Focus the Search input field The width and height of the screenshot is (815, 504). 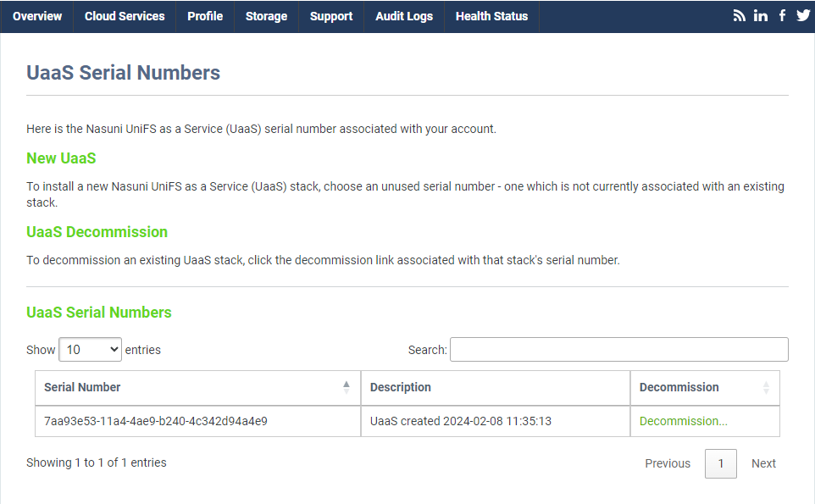click(619, 350)
